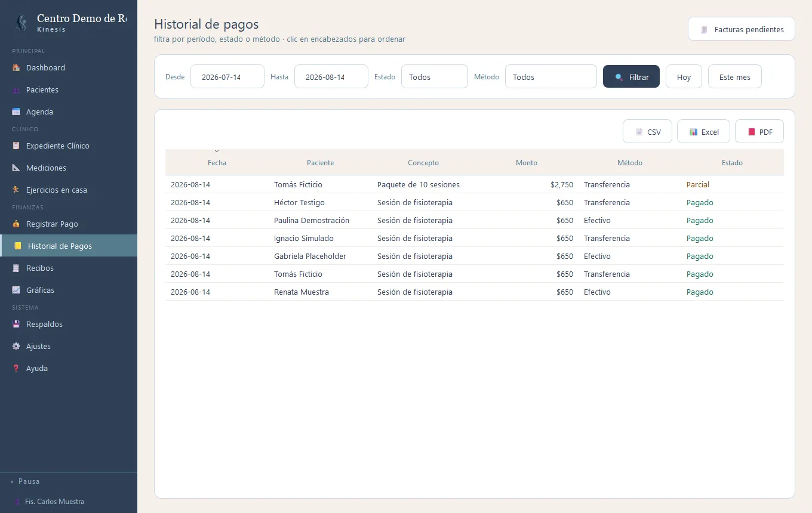Click the Historial de Pagos yellow icon
The height and width of the screenshot is (513, 812).
(x=18, y=246)
